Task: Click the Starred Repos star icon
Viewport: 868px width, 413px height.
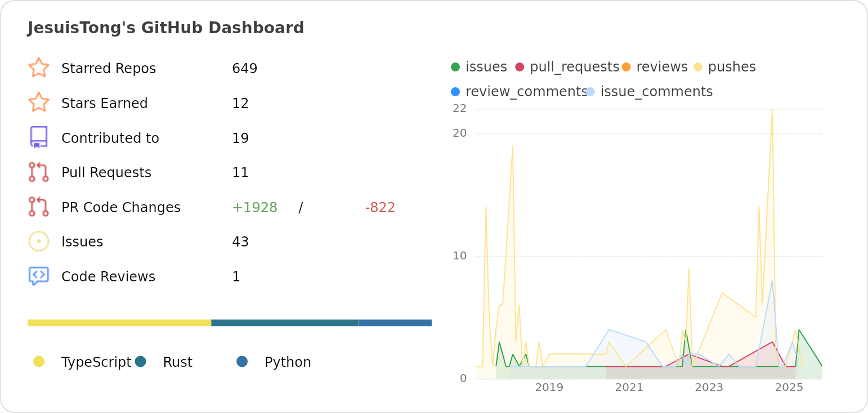Action: tap(39, 68)
